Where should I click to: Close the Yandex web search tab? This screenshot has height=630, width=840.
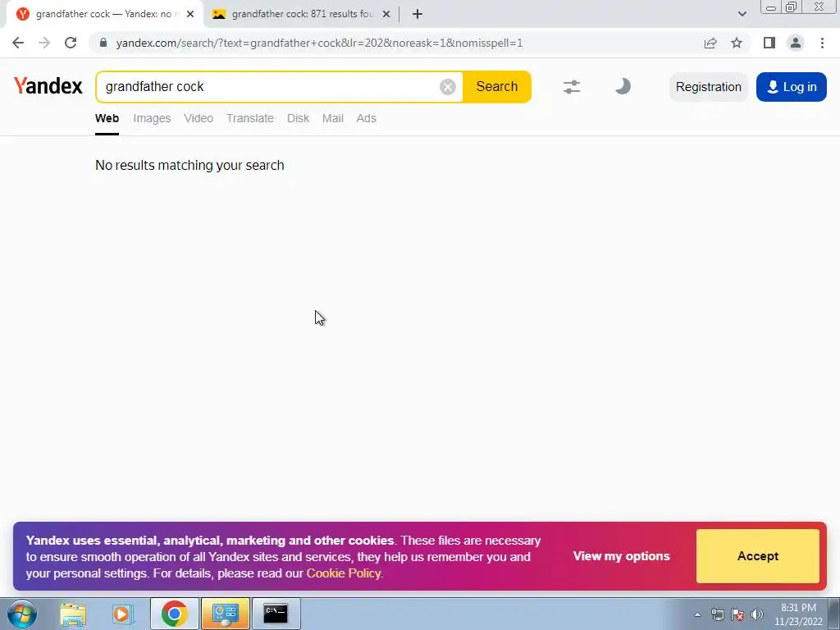(190, 14)
